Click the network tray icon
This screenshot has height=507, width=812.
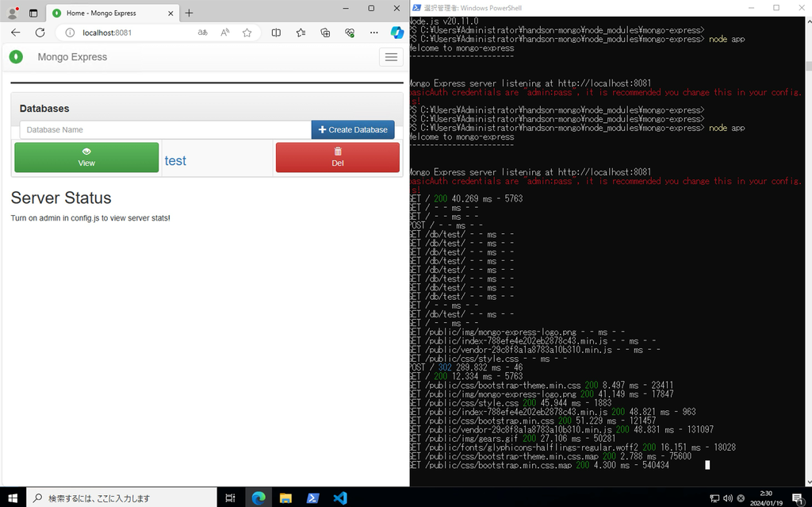click(714, 498)
